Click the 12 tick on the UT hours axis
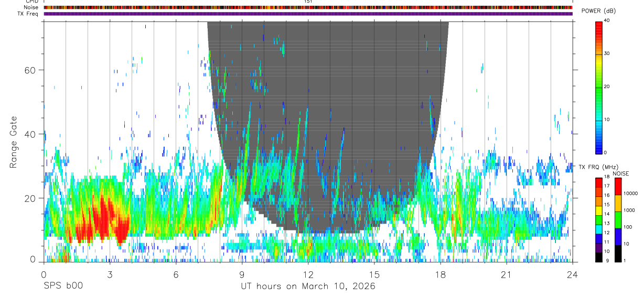This screenshot has height=297, width=644. (x=308, y=274)
